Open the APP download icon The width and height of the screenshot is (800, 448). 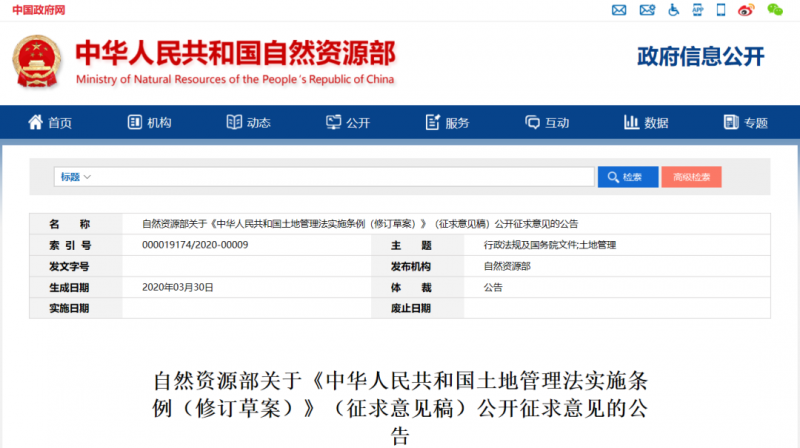pyautogui.click(x=697, y=10)
